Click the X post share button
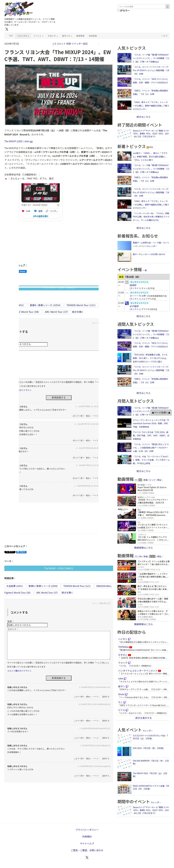The height and width of the screenshot is (868, 174). [x=10, y=552]
